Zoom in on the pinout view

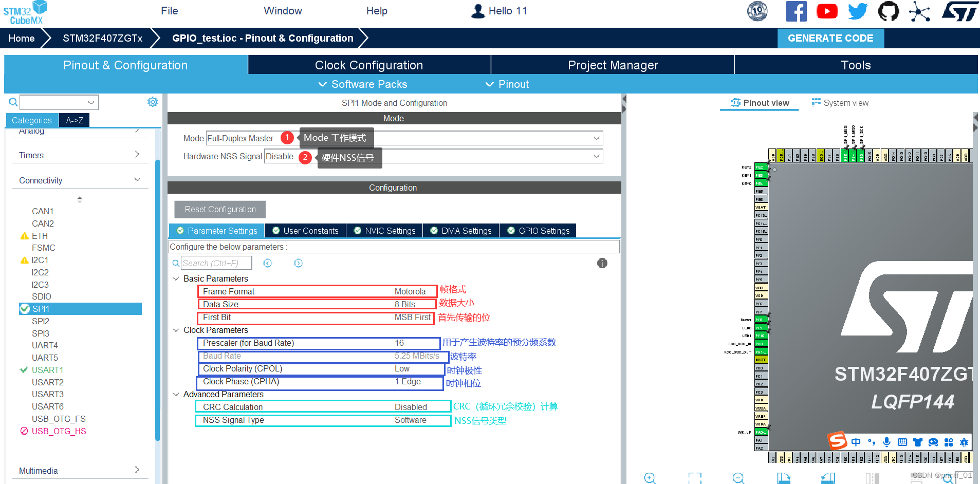[650, 478]
